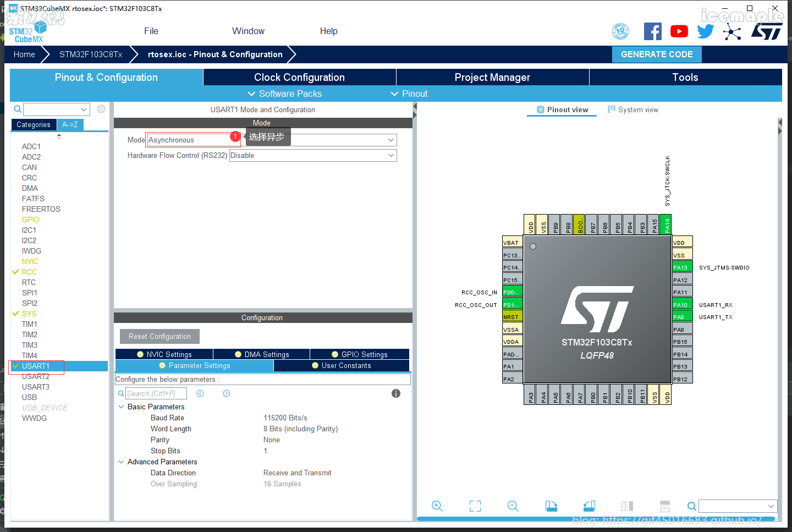Fit the chip view to the window
The width and height of the screenshot is (792, 532).
(475, 506)
